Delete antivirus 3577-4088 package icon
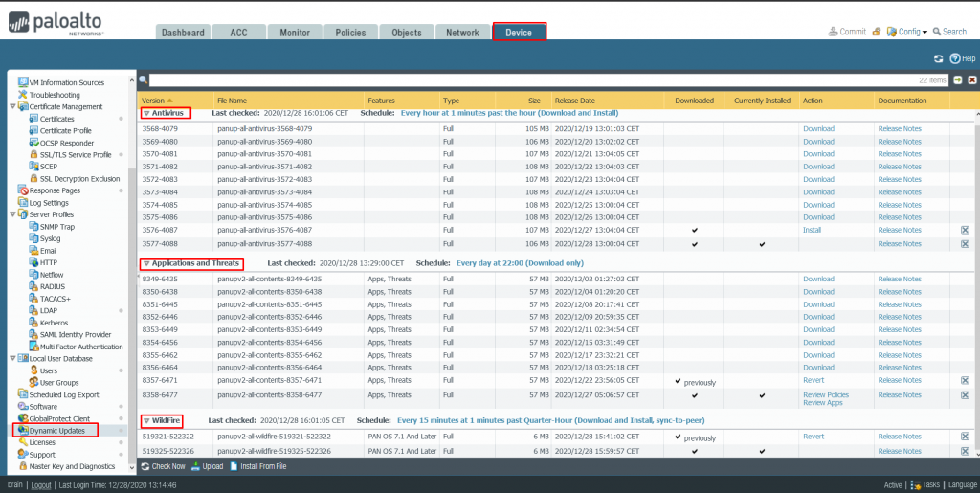The width and height of the screenshot is (980, 493). [965, 244]
